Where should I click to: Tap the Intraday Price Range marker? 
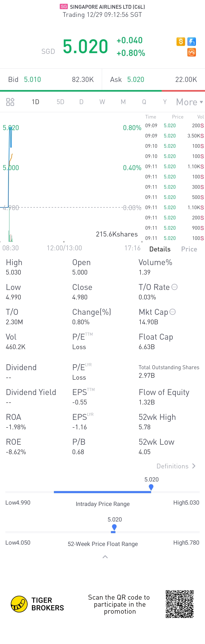[x=151, y=487]
